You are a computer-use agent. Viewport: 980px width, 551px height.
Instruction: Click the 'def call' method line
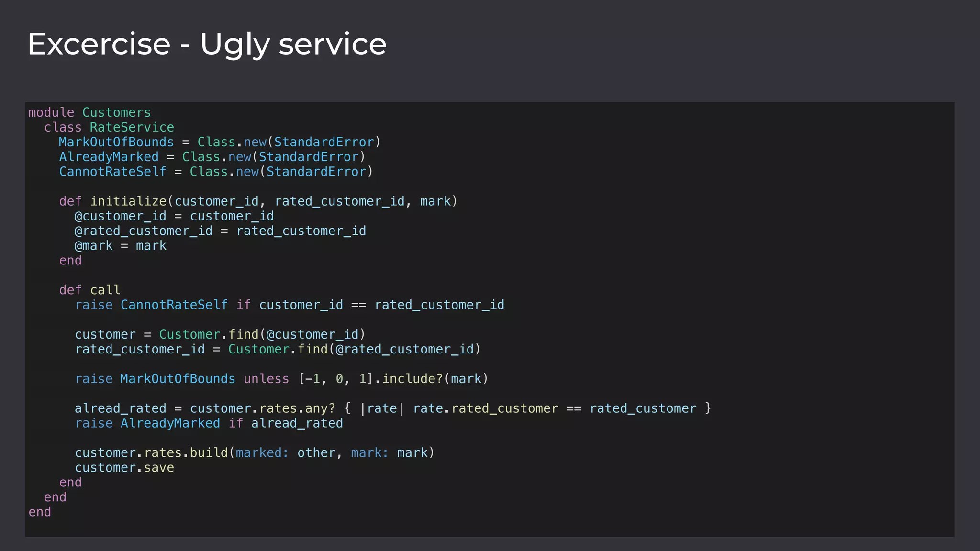[89, 290]
